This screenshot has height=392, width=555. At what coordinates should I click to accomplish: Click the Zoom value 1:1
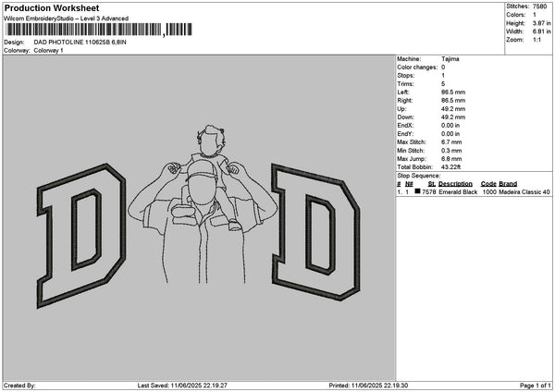[x=536, y=40]
